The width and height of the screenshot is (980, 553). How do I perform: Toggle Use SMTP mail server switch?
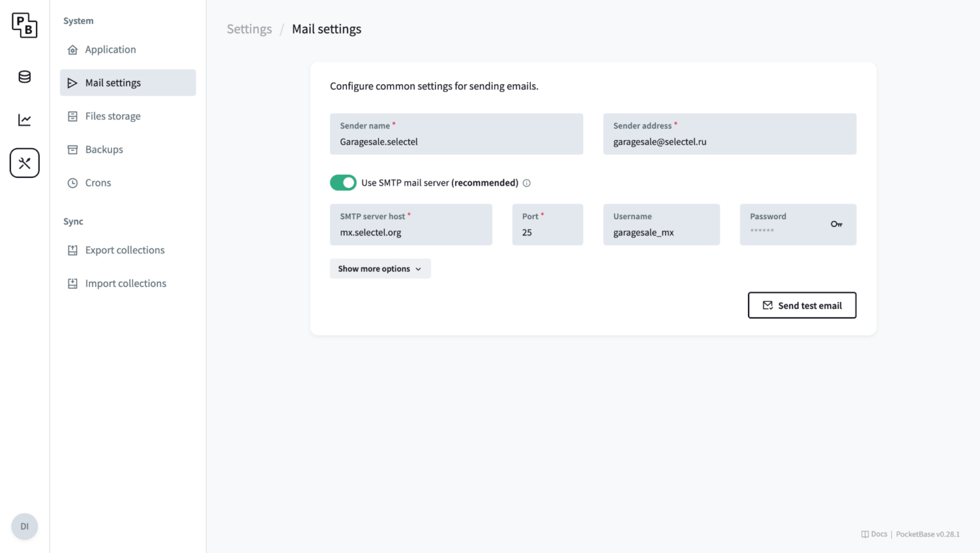click(x=343, y=183)
